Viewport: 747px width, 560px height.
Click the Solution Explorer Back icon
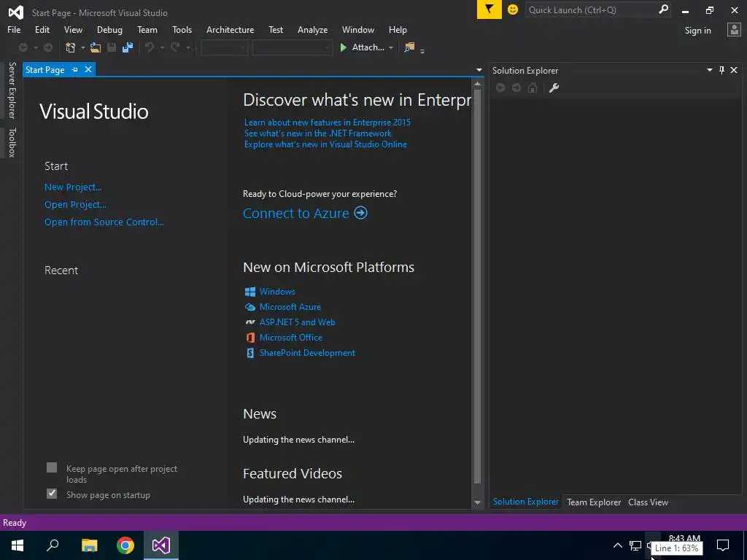[500, 87]
